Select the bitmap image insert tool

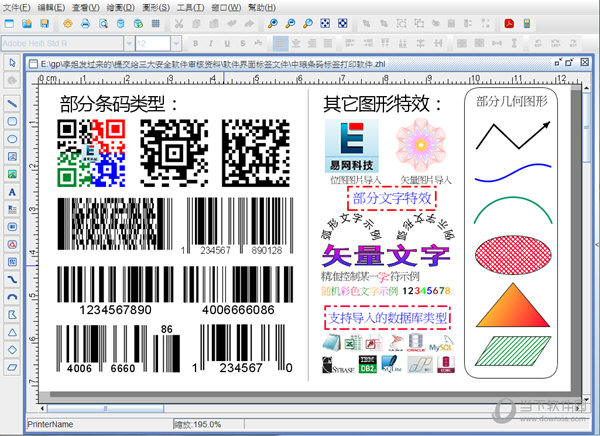pyautogui.click(x=12, y=156)
